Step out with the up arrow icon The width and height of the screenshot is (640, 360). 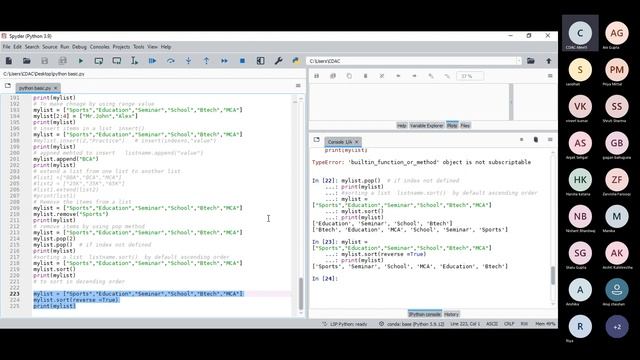point(206,61)
